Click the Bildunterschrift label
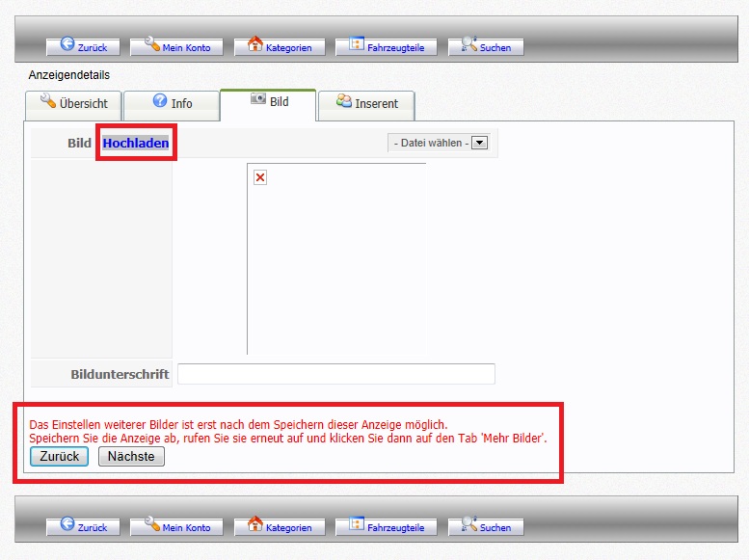 (120, 374)
